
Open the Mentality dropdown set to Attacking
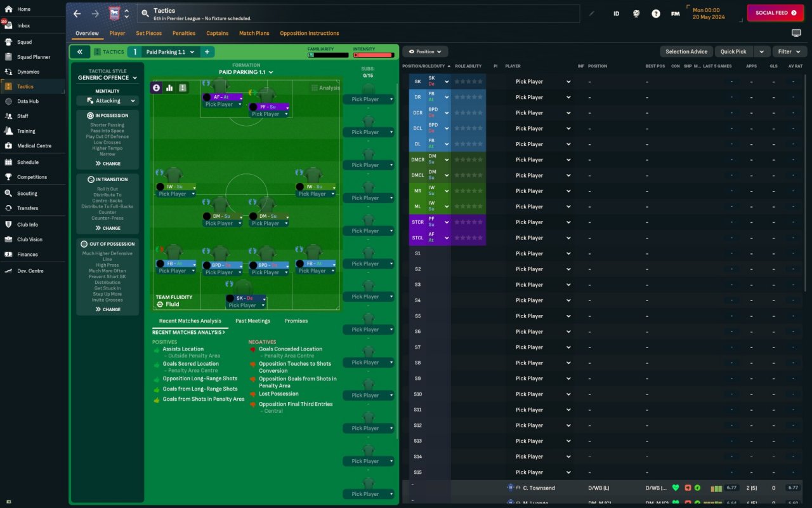click(108, 101)
